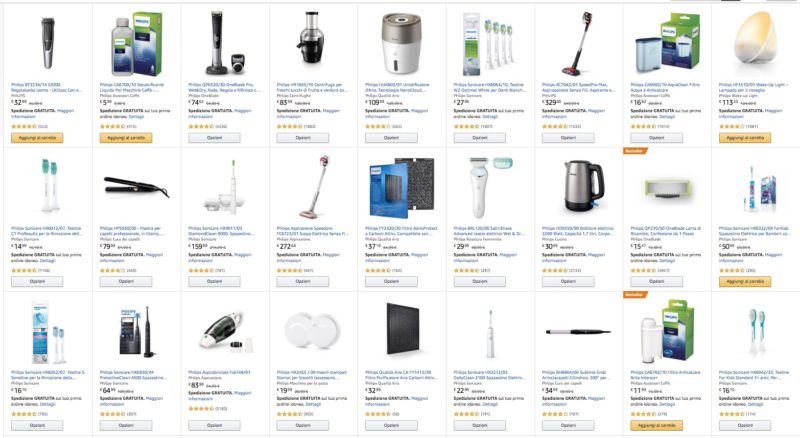Add the CA6700 descaler liquid to cart
The width and height of the screenshot is (800, 438).
point(126,138)
